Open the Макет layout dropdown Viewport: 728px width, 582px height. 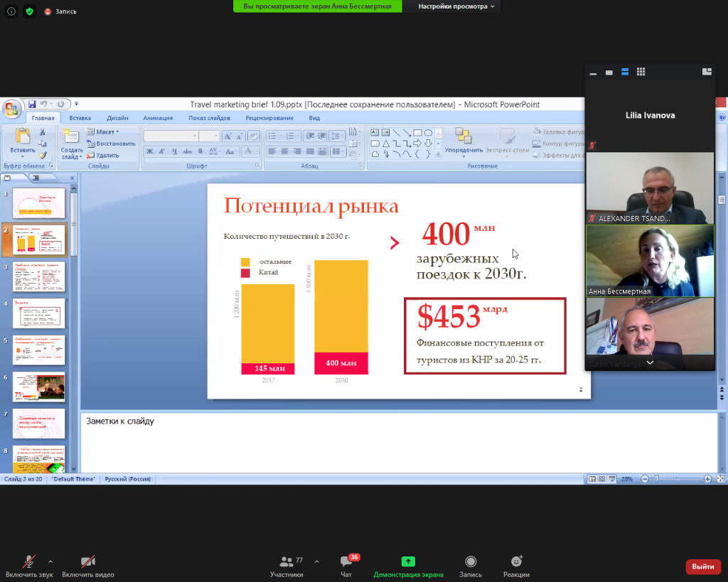tap(104, 131)
